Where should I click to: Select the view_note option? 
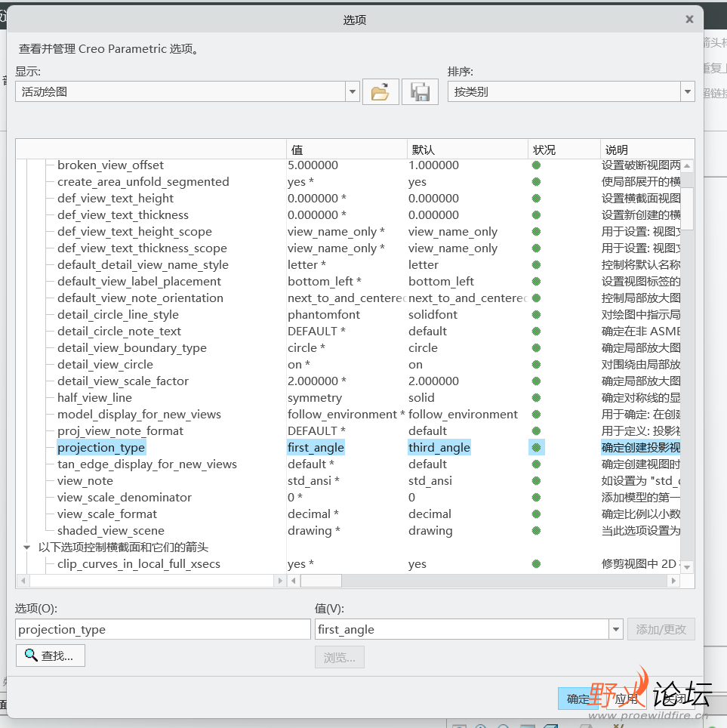[x=85, y=481]
